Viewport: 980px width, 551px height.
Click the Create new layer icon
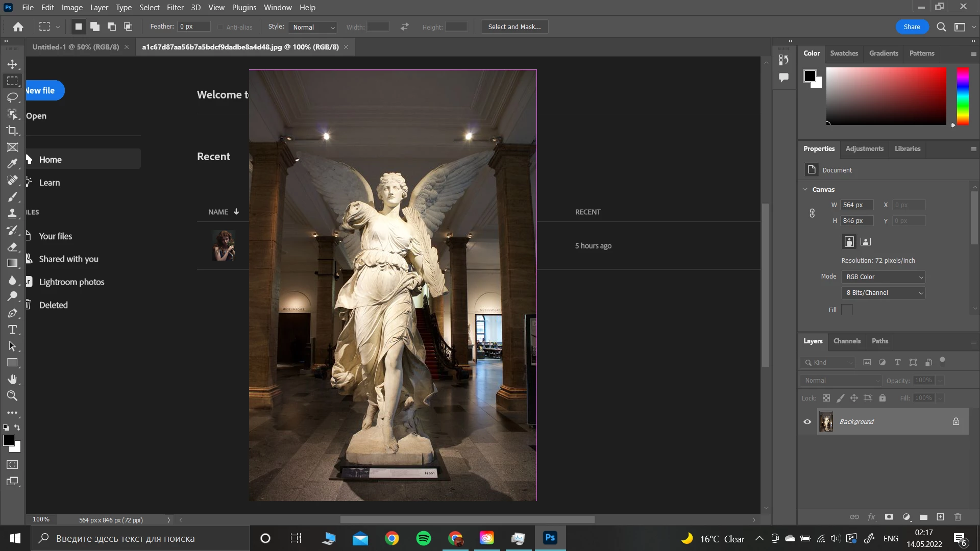pyautogui.click(x=940, y=517)
